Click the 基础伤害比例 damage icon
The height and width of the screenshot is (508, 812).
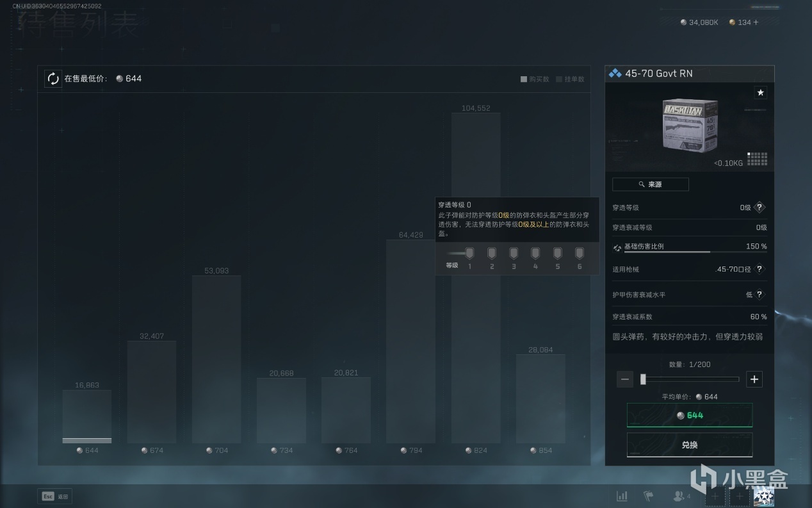(x=617, y=247)
